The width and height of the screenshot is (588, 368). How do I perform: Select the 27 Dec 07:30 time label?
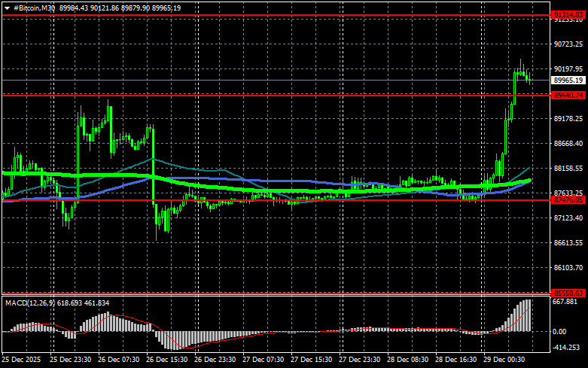pos(264,360)
